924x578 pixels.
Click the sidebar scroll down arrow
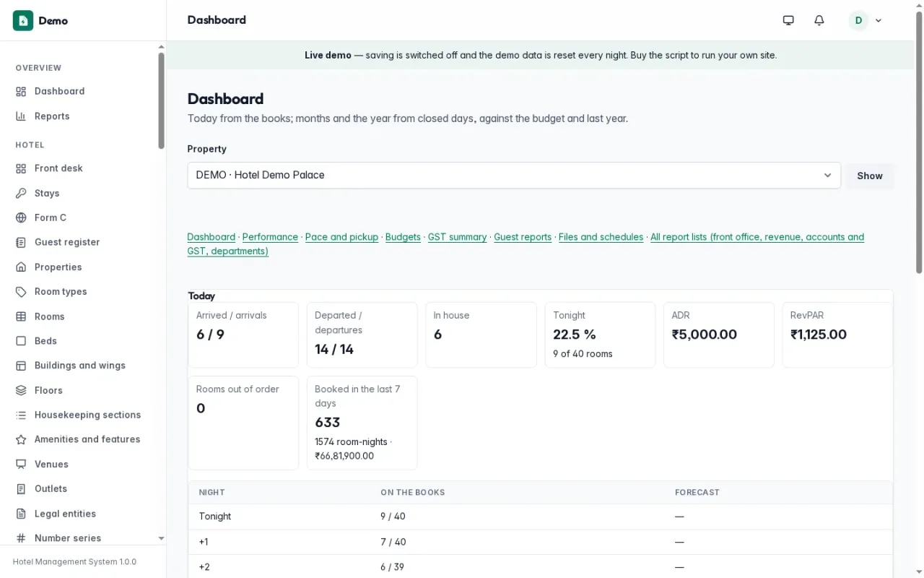coord(162,539)
